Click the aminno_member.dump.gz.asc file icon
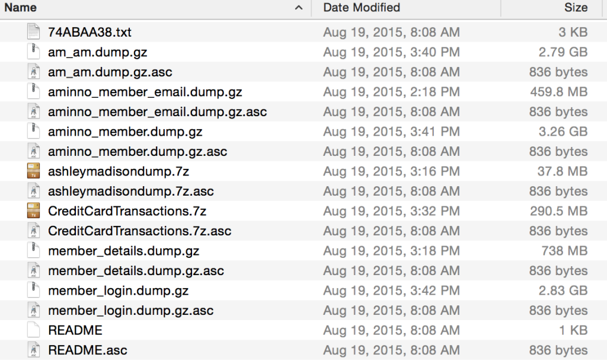The image size is (607, 364). pyautogui.click(x=33, y=152)
